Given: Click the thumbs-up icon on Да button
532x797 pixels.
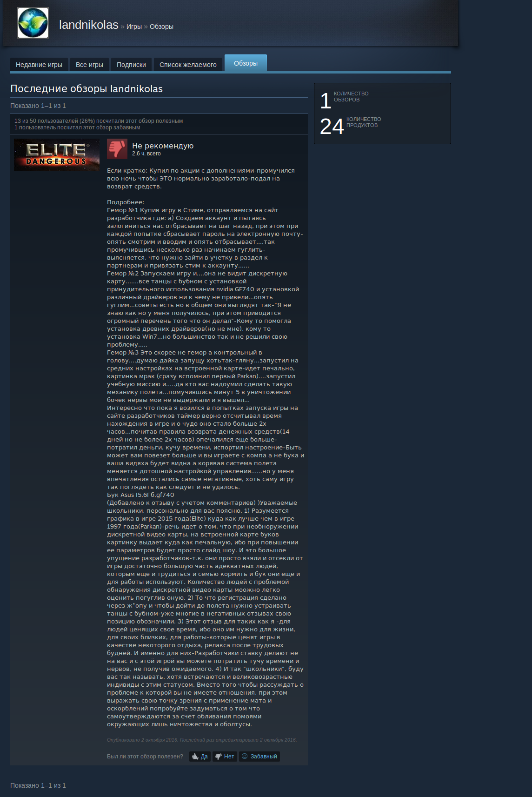Looking at the screenshot, I should [x=195, y=757].
